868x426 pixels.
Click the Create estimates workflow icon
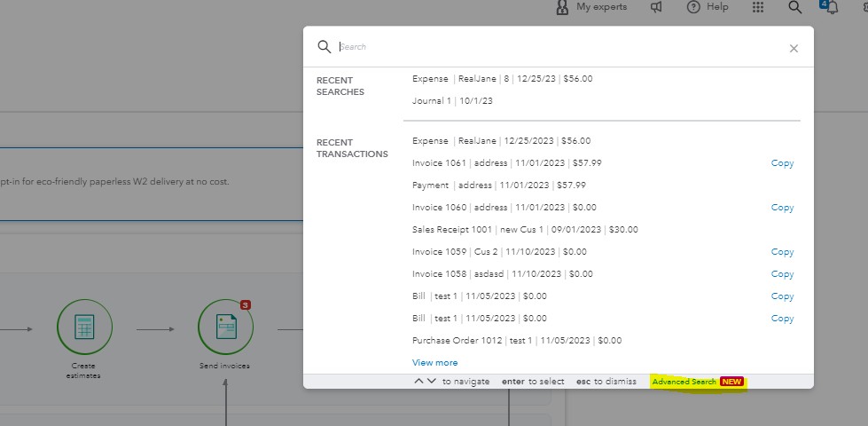tap(85, 327)
